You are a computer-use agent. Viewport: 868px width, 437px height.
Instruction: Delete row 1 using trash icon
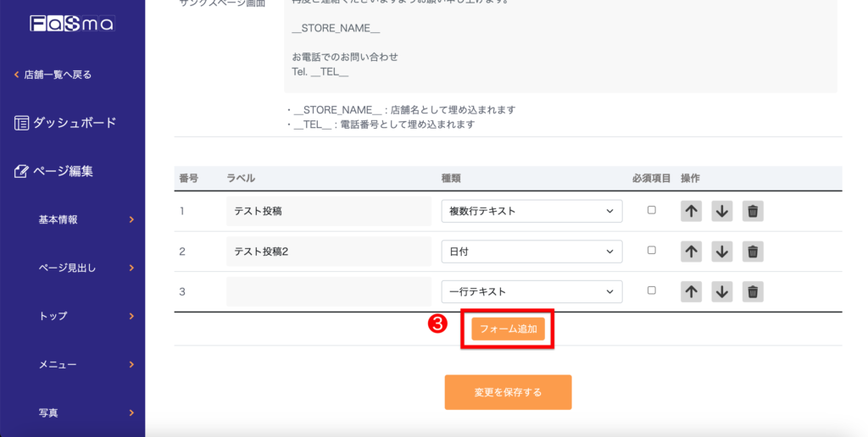752,211
